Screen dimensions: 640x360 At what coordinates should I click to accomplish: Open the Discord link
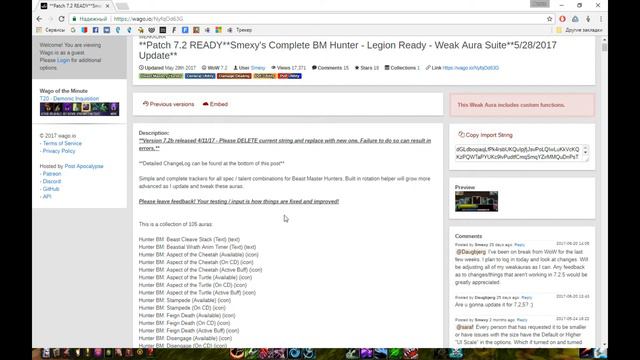pos(52,181)
